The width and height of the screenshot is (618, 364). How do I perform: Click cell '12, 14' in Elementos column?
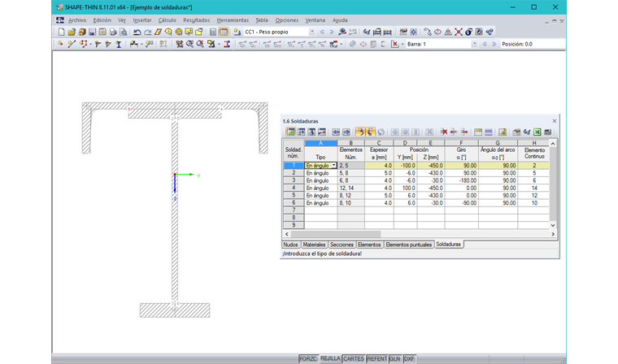[350, 188]
